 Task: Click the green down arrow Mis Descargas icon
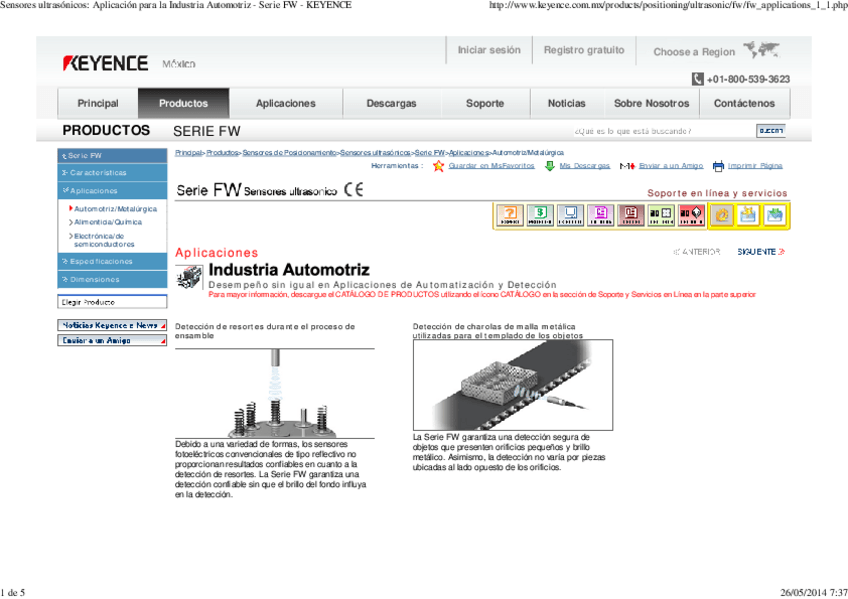click(549, 166)
